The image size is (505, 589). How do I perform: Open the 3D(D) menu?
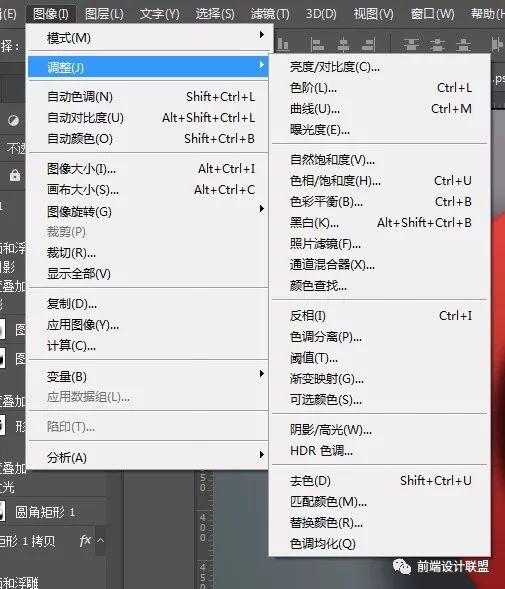pyautogui.click(x=321, y=14)
